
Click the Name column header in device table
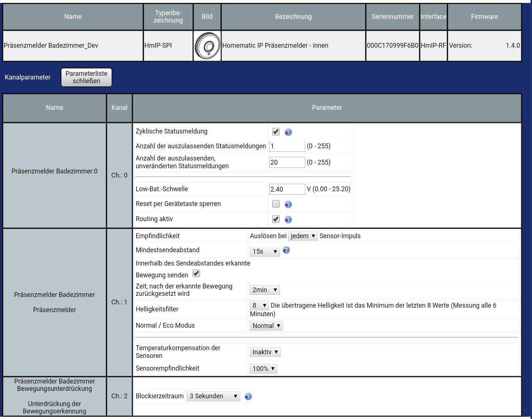(x=73, y=17)
